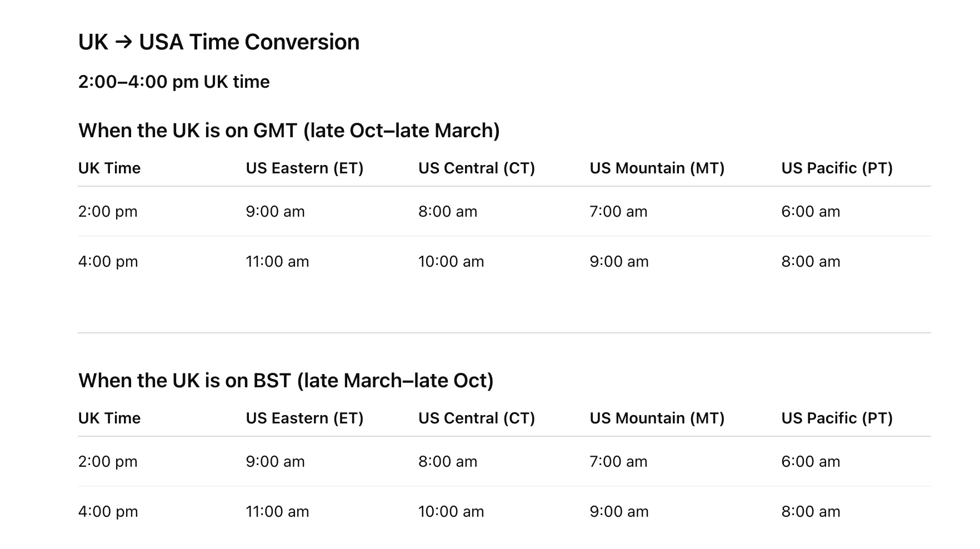Click 'US Pacific (PT)' header in GMT table
The width and height of the screenshot is (980, 549).
(837, 168)
